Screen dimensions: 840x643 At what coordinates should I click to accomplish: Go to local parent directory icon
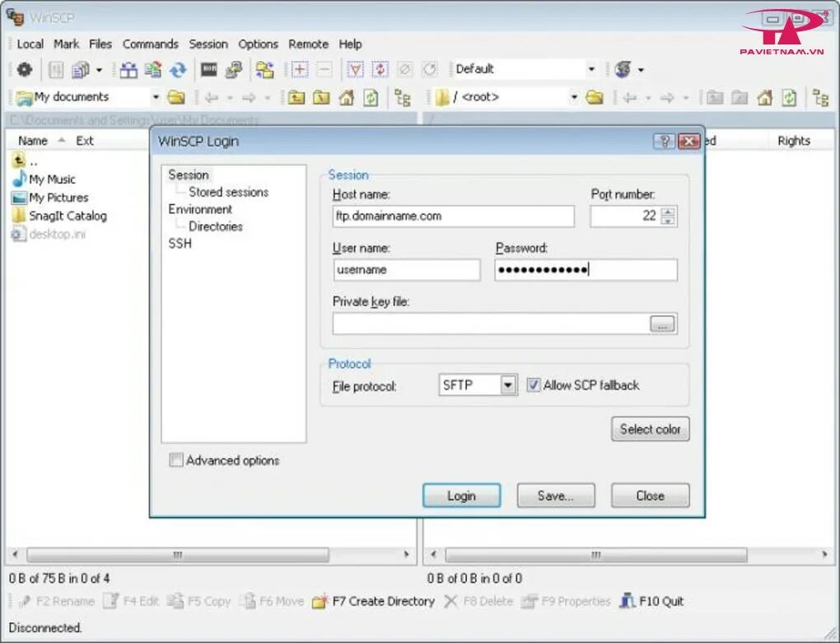pyautogui.click(x=296, y=97)
